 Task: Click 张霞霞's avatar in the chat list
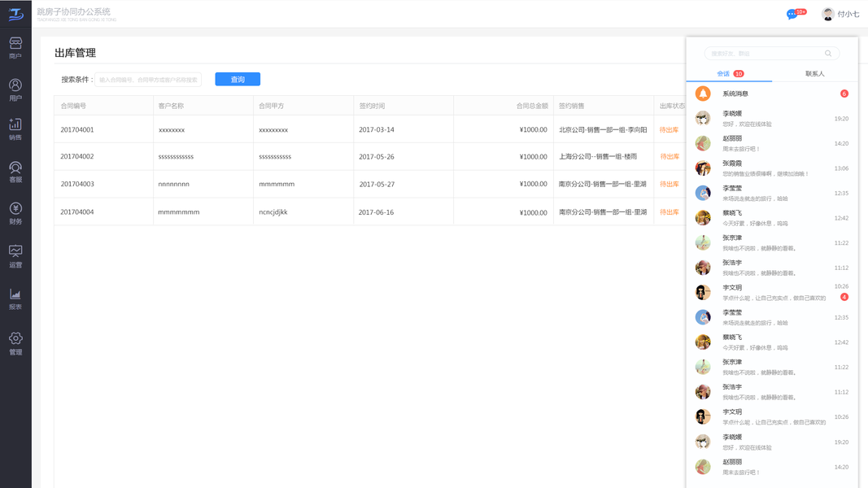pyautogui.click(x=703, y=168)
